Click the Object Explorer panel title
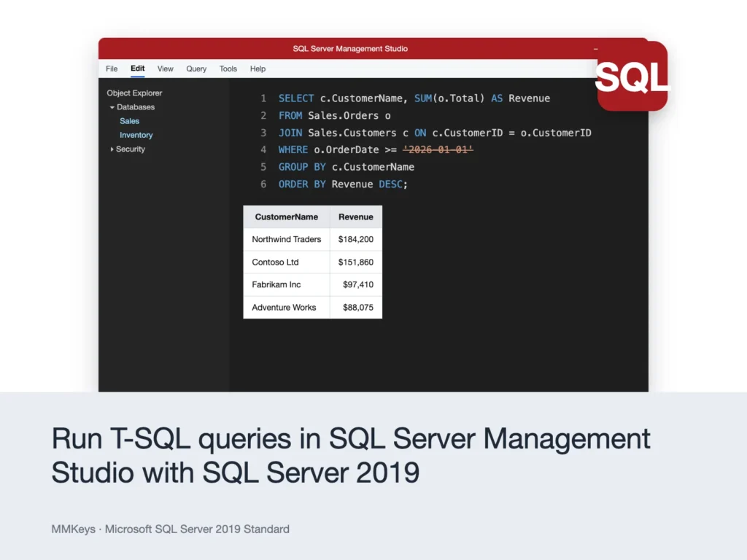This screenshot has width=747, height=560. coord(134,93)
